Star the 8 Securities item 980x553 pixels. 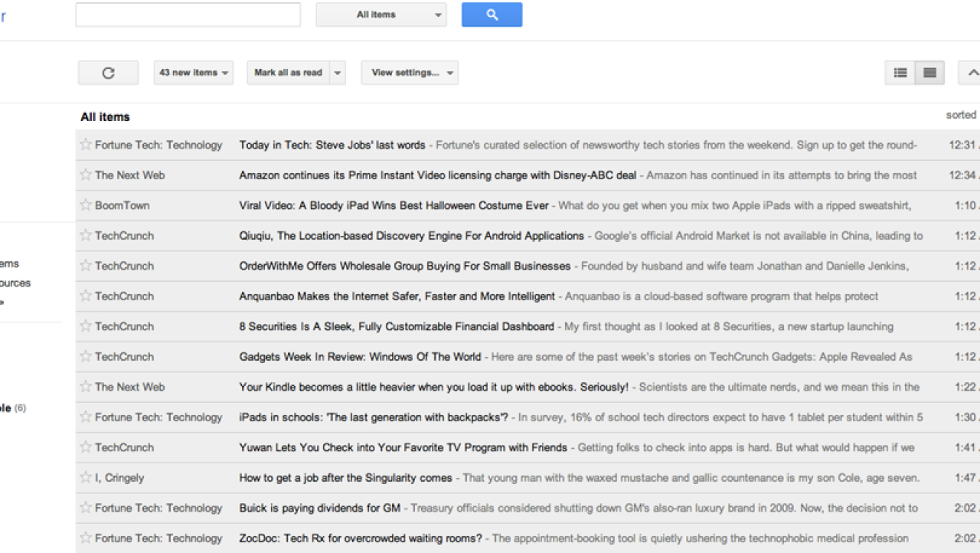86,326
